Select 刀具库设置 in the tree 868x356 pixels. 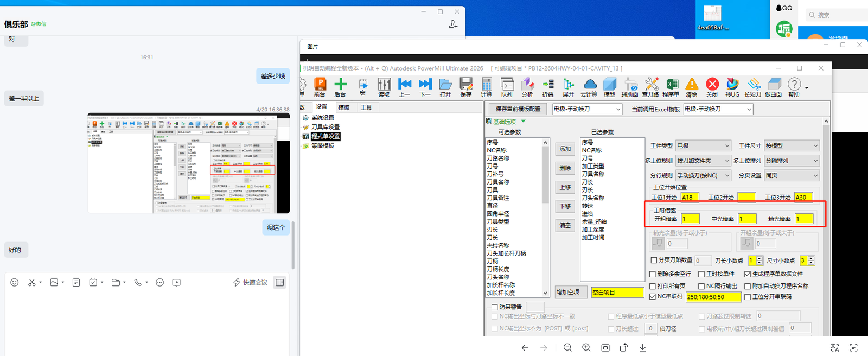pos(325,127)
